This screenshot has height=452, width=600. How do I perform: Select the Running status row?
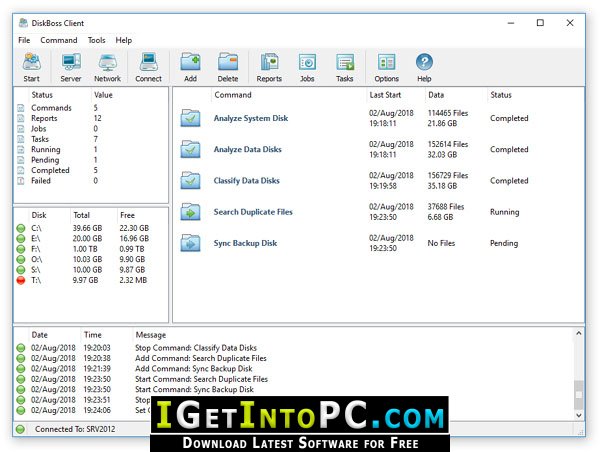tap(91, 149)
